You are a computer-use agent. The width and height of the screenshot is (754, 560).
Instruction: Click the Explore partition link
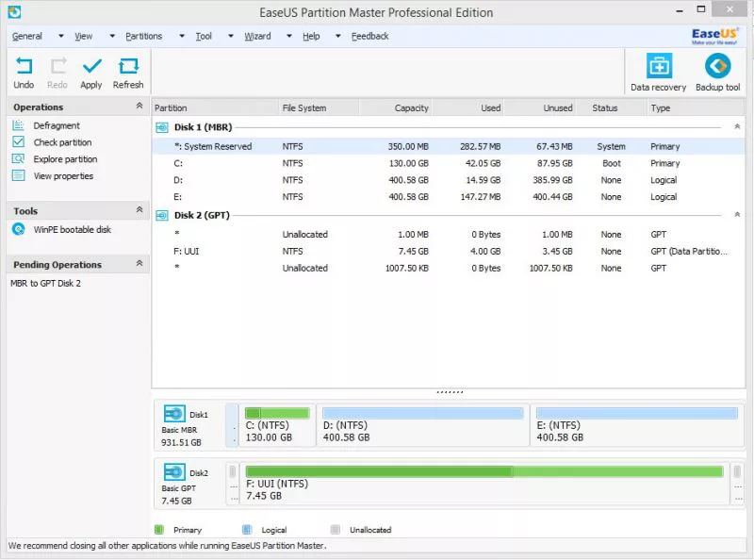click(65, 159)
